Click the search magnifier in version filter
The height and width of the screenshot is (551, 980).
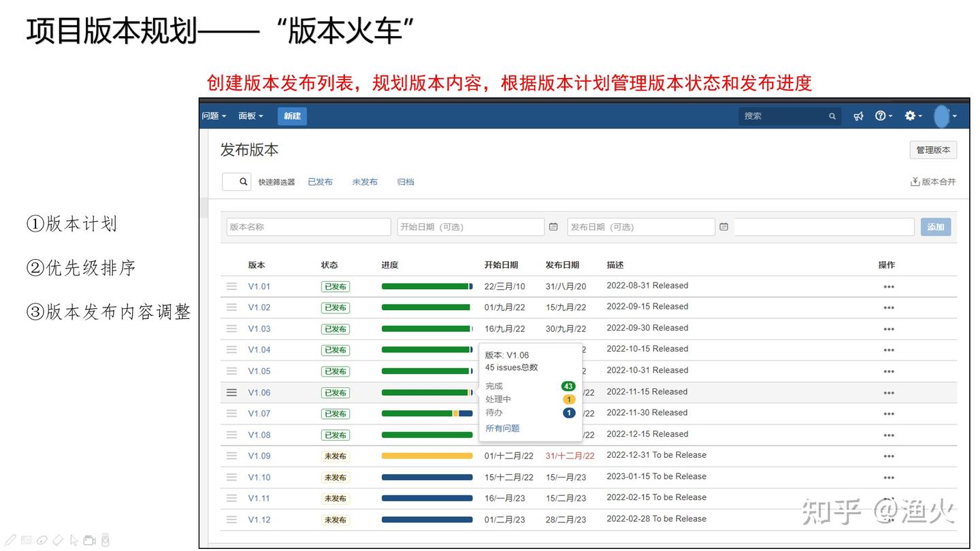243,182
